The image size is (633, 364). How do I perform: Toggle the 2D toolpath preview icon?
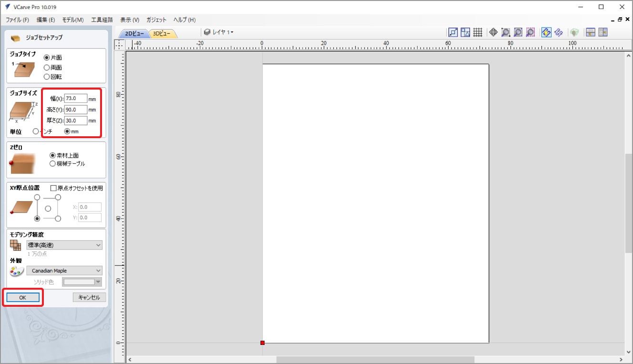point(546,32)
